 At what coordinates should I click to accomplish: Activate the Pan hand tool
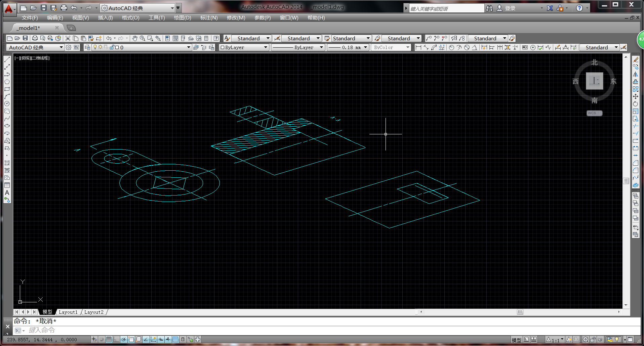(x=135, y=38)
